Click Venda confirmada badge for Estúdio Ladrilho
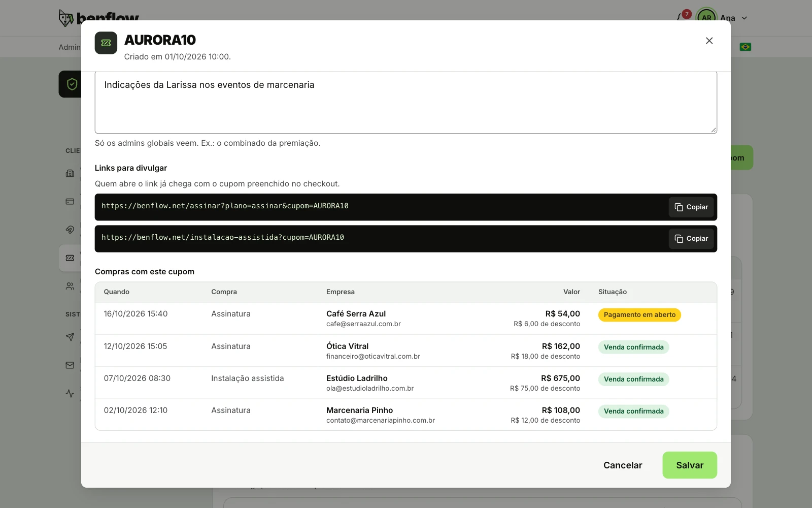The height and width of the screenshot is (508, 812). coord(633,379)
